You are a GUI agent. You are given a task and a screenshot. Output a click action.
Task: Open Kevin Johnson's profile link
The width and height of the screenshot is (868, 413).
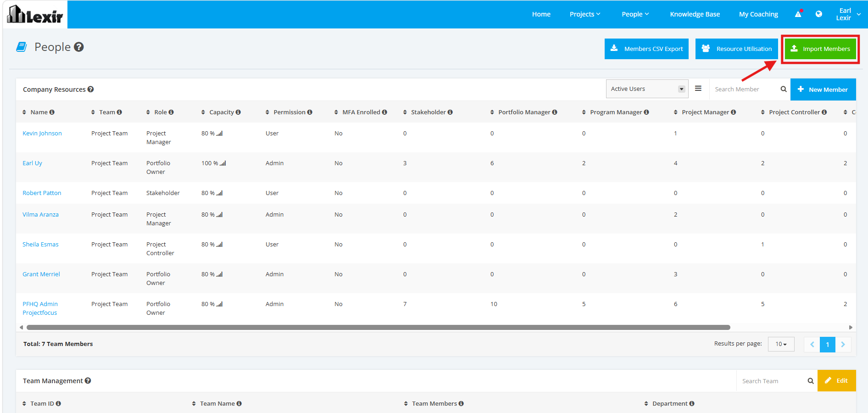click(x=42, y=134)
